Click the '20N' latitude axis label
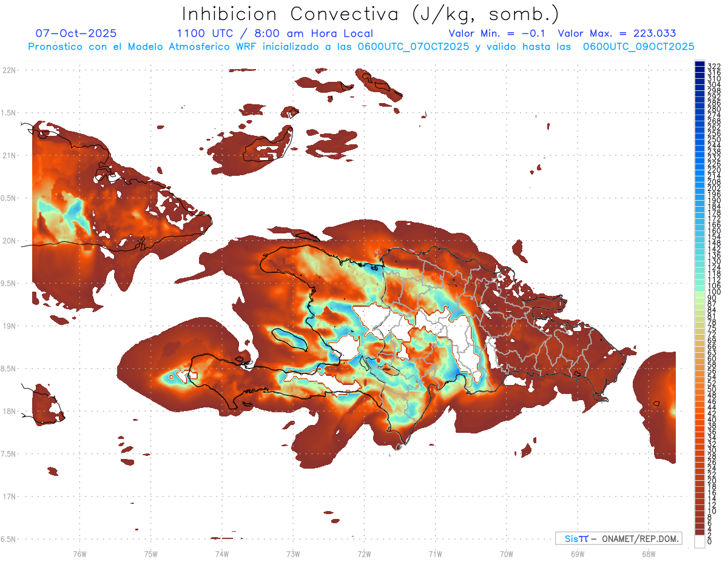The image size is (728, 562). [9, 241]
